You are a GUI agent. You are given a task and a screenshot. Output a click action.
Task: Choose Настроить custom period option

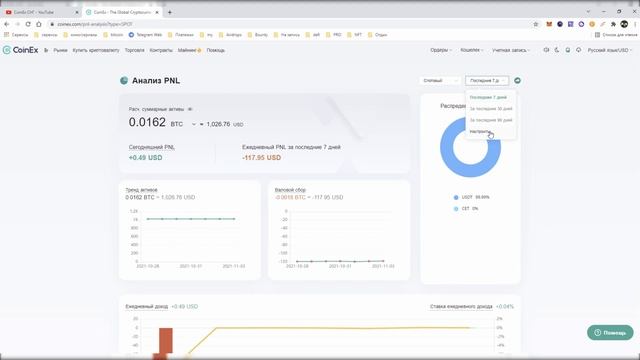coord(480,131)
